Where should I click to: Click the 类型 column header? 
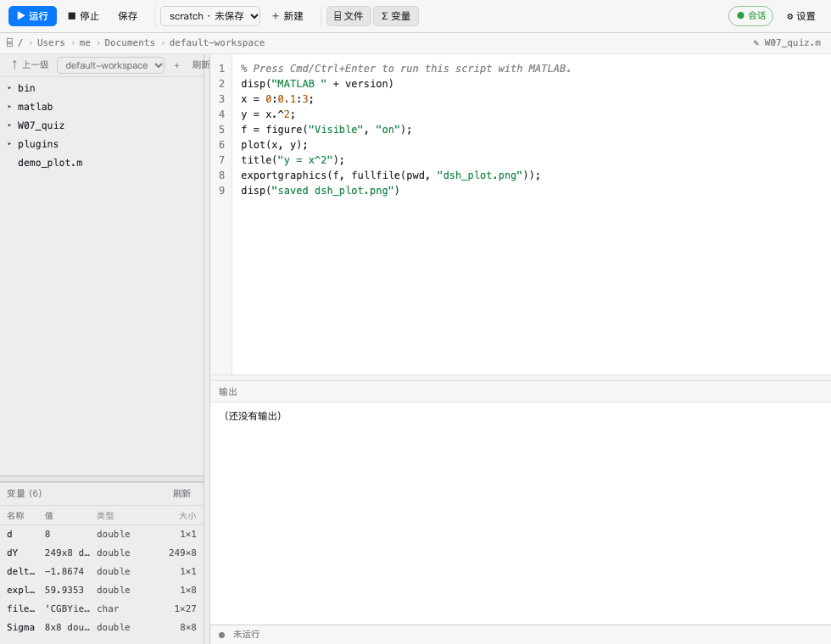click(x=105, y=515)
